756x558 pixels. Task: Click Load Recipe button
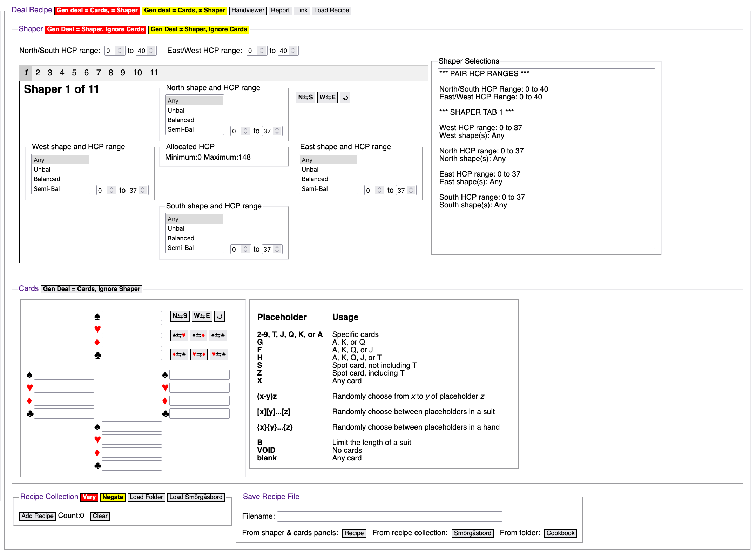332,11
